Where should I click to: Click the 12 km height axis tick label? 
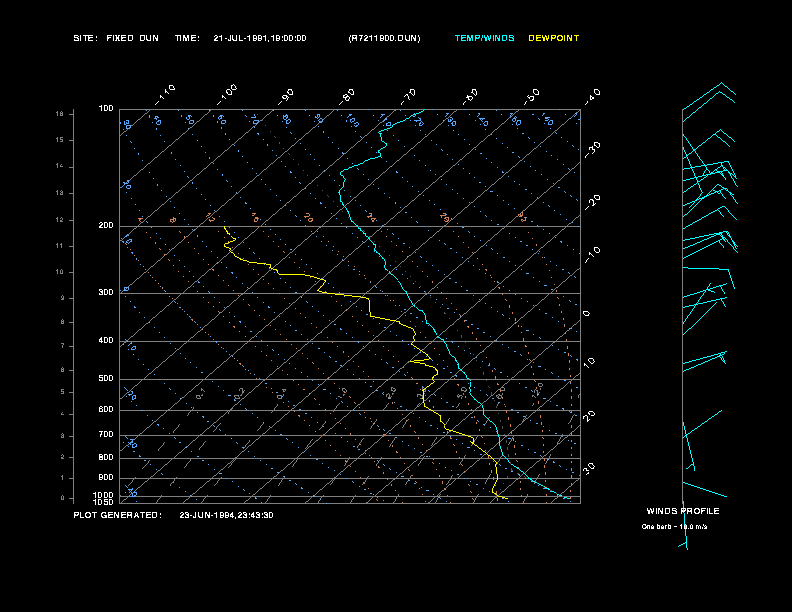point(60,220)
